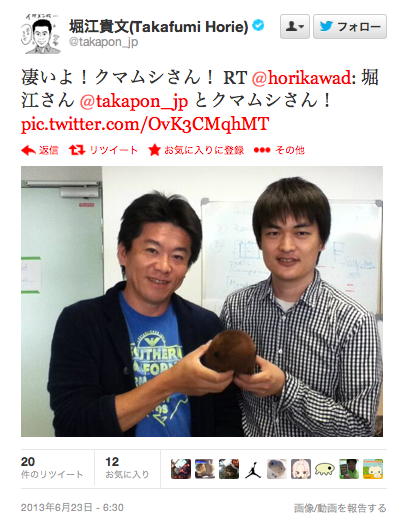Click the @takapon_jp handle under the name
Viewport: 404px width, 525px height.
pyautogui.click(x=103, y=43)
